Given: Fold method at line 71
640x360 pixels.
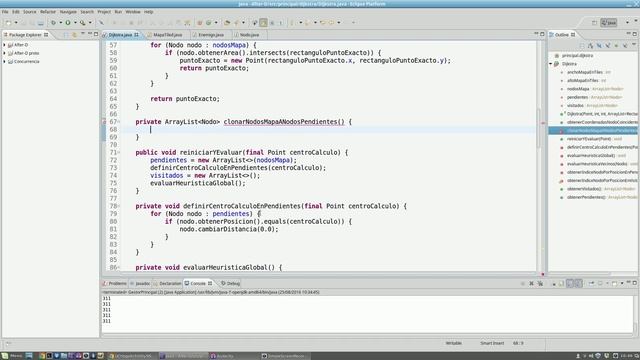Looking at the screenshot, I should [x=119, y=152].
